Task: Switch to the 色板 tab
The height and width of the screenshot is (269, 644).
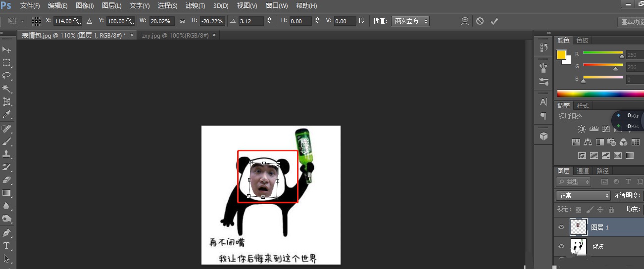Action: point(583,40)
